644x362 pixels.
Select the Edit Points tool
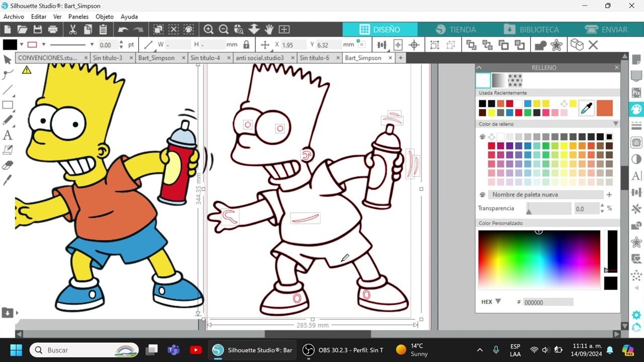(8, 75)
